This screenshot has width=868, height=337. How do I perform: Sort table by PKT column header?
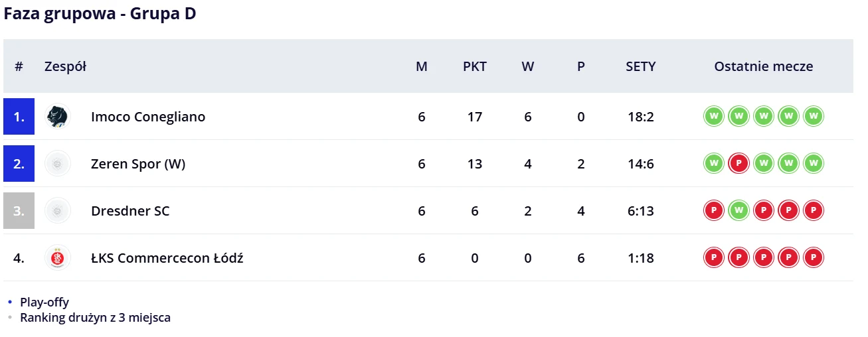tap(474, 66)
